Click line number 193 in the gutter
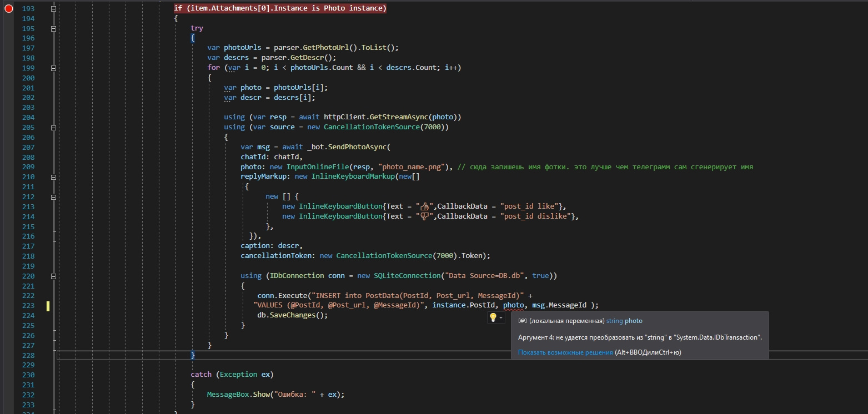The image size is (868, 414). (x=28, y=9)
